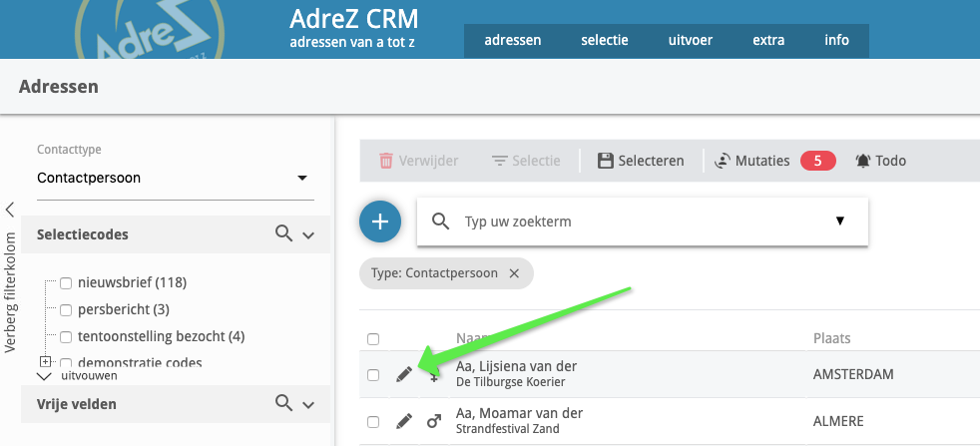
Task: Click the Selecteren save button
Action: [640, 161]
